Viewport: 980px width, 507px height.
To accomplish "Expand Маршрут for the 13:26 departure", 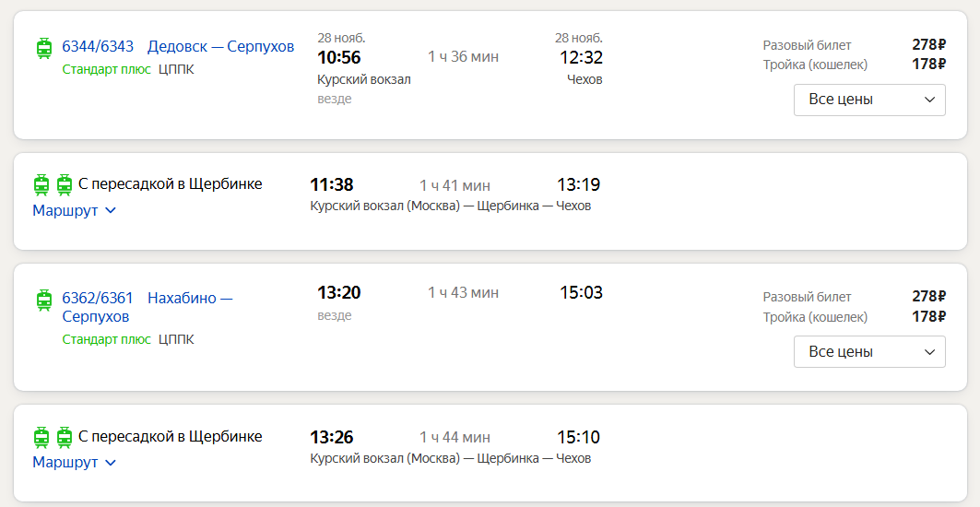I will click(x=75, y=463).
